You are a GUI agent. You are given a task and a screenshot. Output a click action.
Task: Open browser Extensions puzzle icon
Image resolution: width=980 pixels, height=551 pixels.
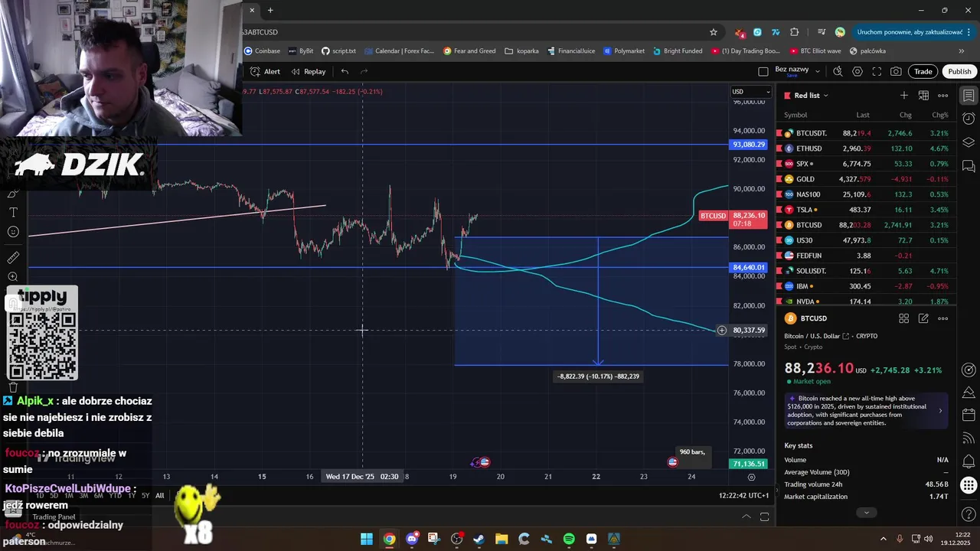794,32
